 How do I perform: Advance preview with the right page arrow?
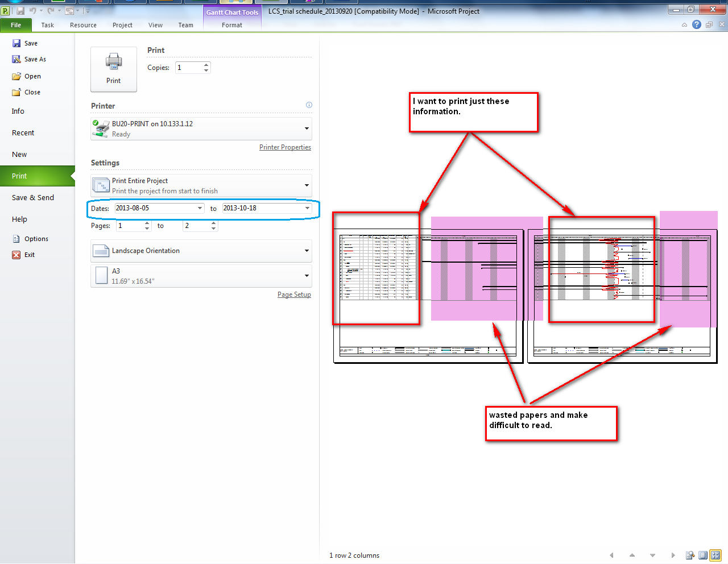pyautogui.click(x=673, y=555)
